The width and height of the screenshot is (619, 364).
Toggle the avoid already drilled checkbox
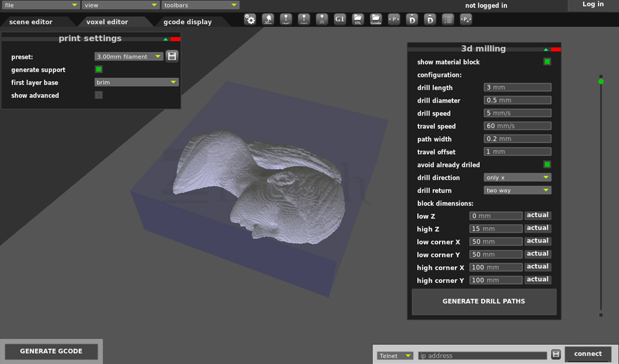coord(547,165)
